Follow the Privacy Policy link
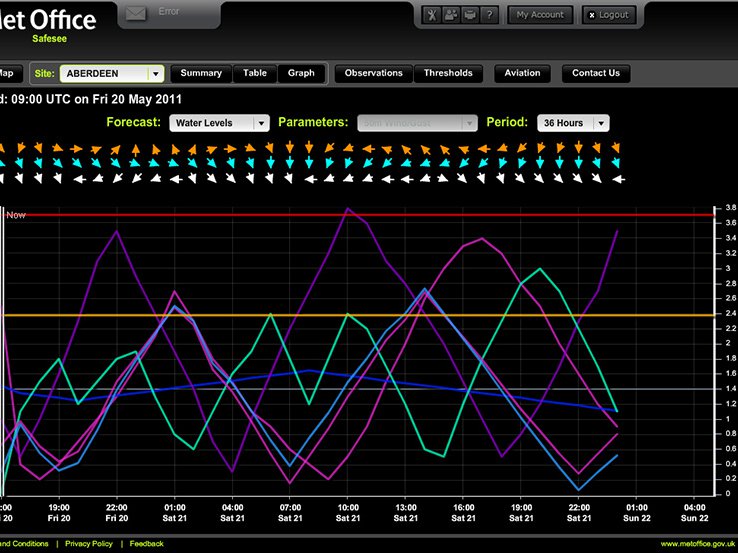Screen dimensions: 738x553 click(x=88, y=544)
